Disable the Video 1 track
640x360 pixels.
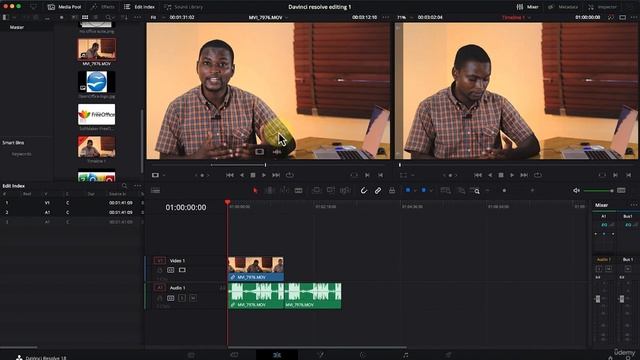pyautogui.click(x=182, y=270)
